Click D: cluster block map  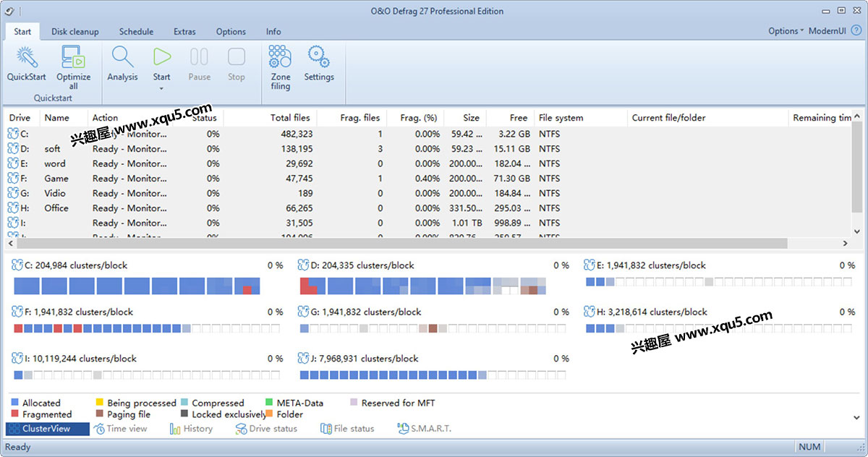423,286
